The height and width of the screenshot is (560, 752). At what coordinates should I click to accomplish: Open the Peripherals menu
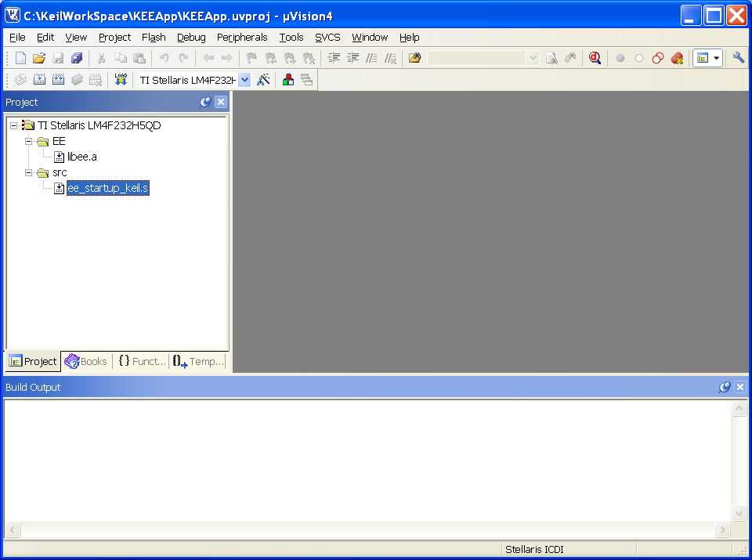242,38
